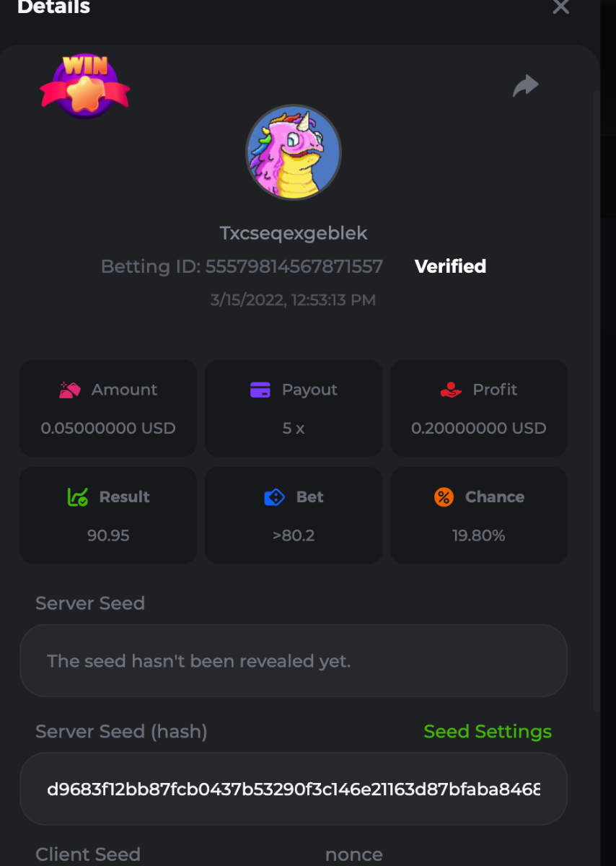
Task: Click the username Txcseqexgeblek
Action: [293, 233]
